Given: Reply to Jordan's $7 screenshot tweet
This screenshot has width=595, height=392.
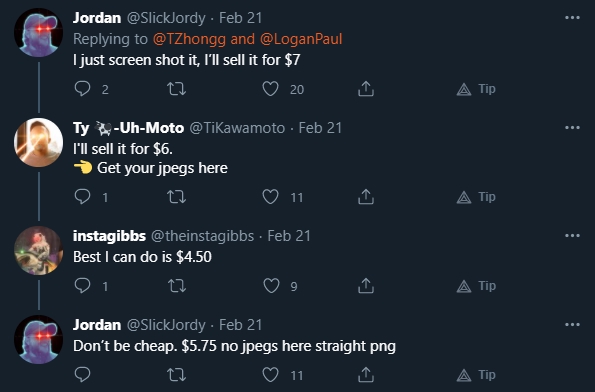Looking at the screenshot, I should [82, 89].
